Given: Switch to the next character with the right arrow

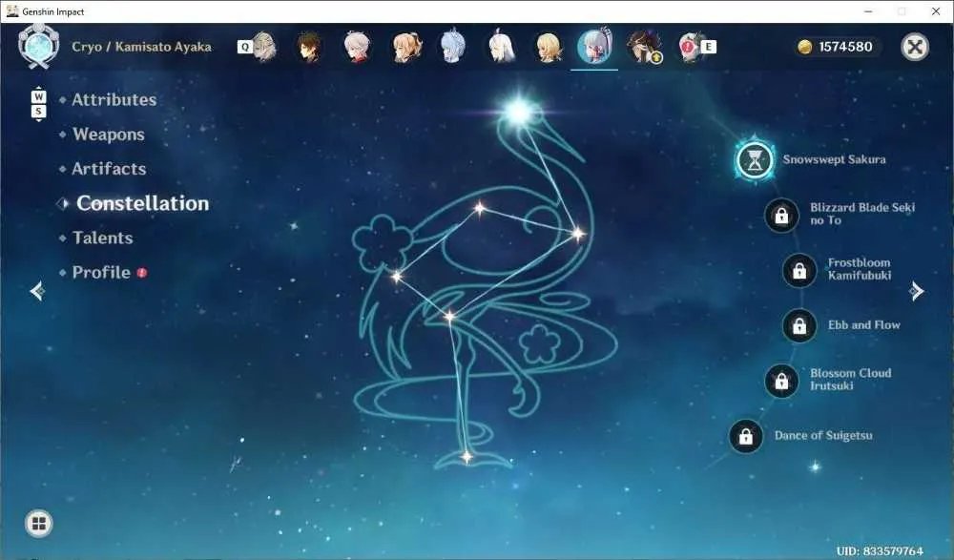Looking at the screenshot, I should tap(917, 292).
